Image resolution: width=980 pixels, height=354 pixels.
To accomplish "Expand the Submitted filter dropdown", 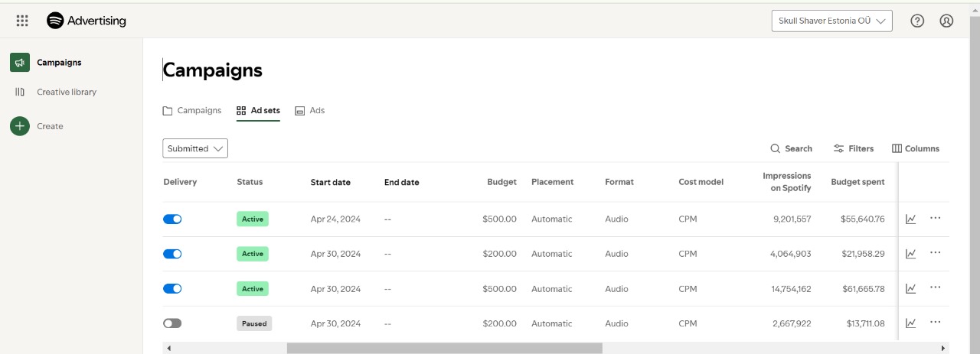I will point(195,148).
